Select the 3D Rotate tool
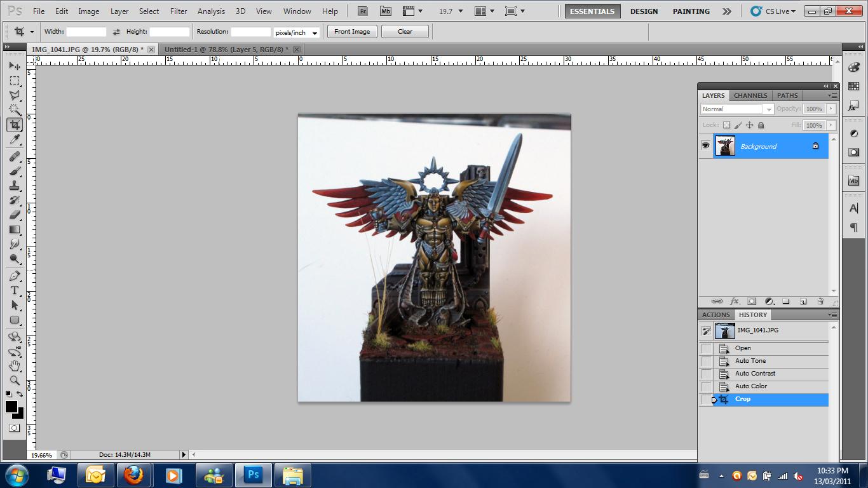868x488 pixels. (15, 337)
